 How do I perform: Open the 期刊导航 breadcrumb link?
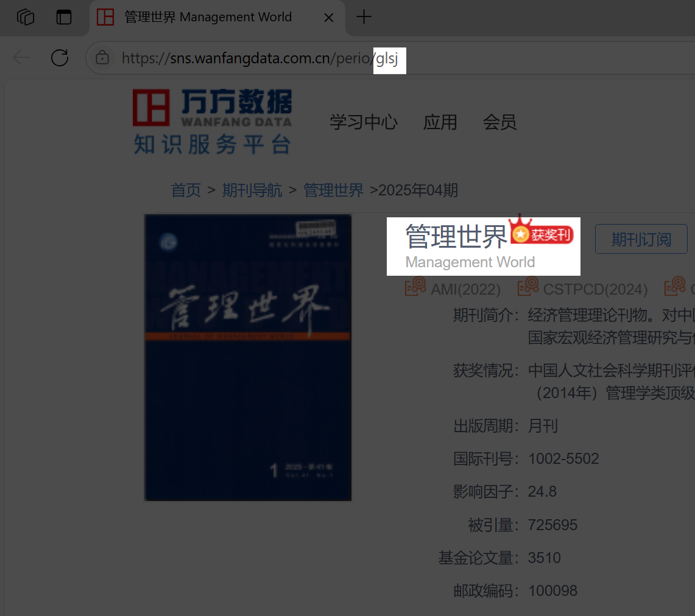click(x=252, y=191)
